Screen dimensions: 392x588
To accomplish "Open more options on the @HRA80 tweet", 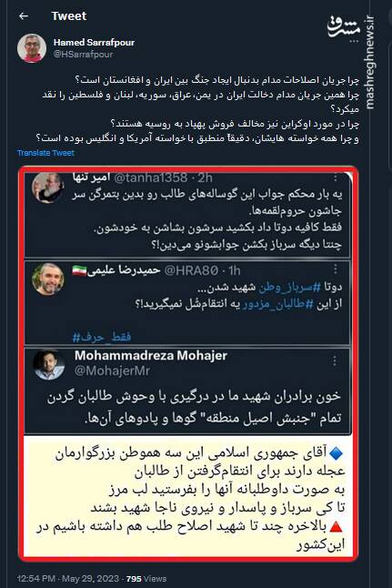I will (x=336, y=269).
